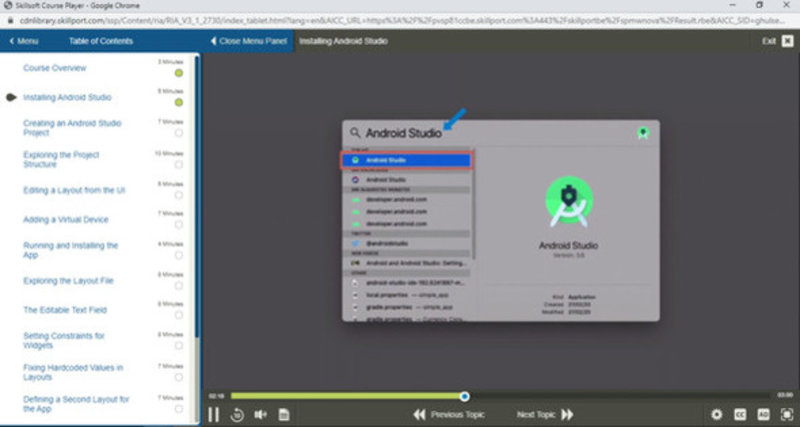This screenshot has width=800, height=427.
Task: Click completion circle for Running and Installing the App
Action: tap(179, 255)
